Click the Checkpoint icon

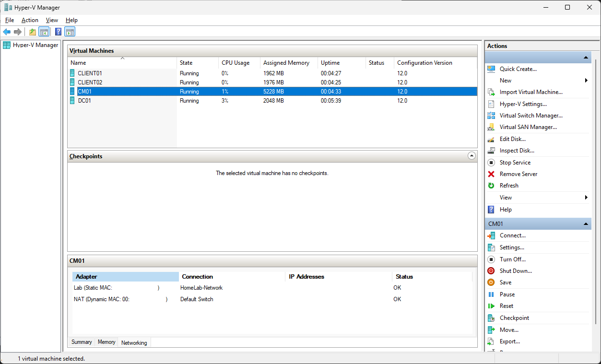point(491,318)
